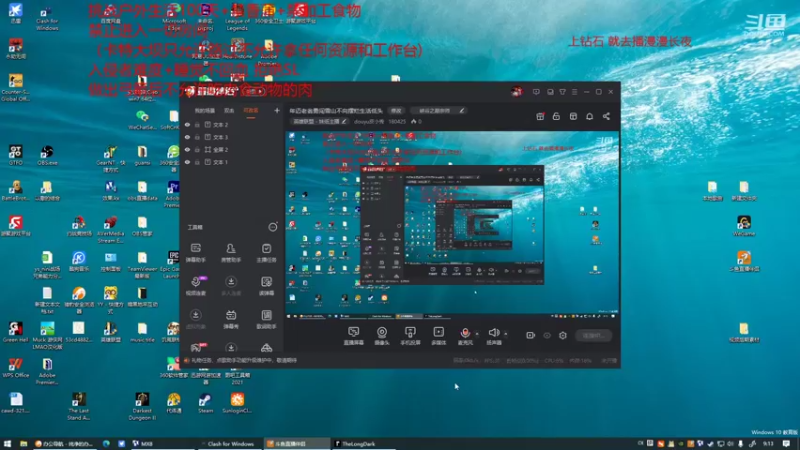Open Windows notification center icon

(786, 444)
